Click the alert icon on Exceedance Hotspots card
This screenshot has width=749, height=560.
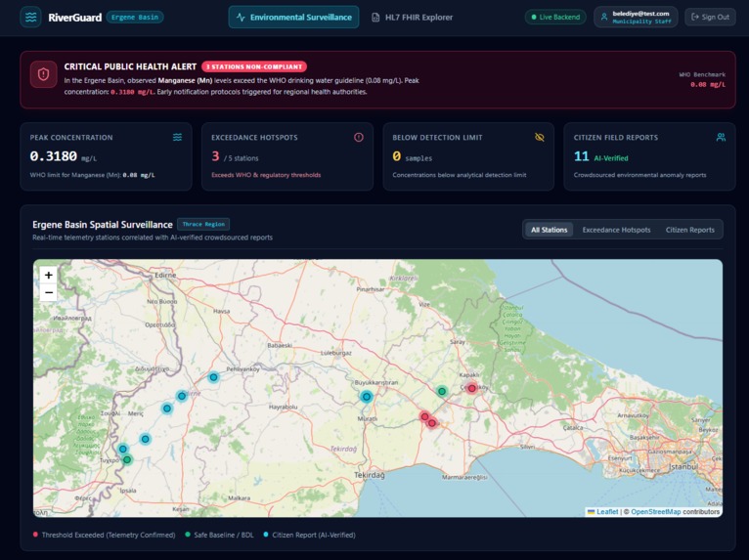coord(359,138)
